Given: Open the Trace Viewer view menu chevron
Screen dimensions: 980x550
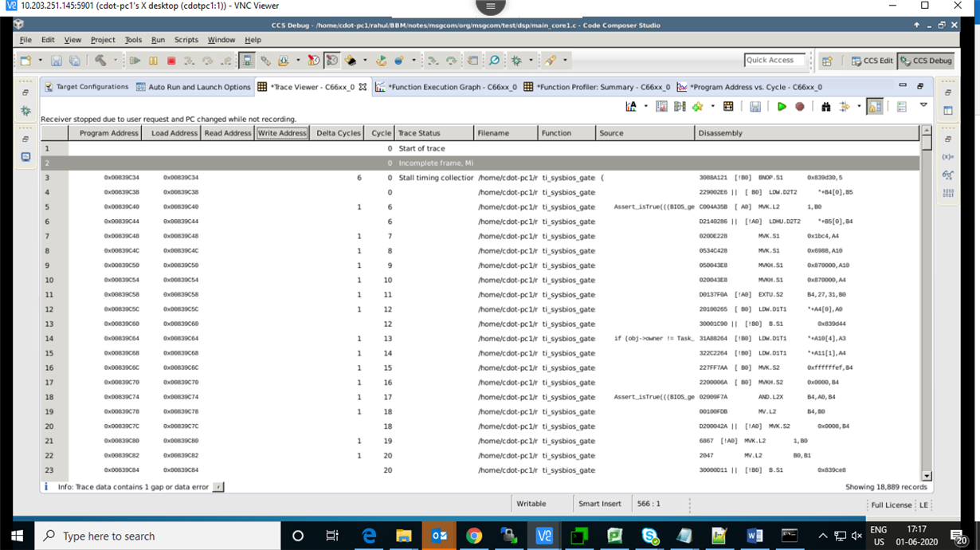Looking at the screenshot, I should pos(923,106).
